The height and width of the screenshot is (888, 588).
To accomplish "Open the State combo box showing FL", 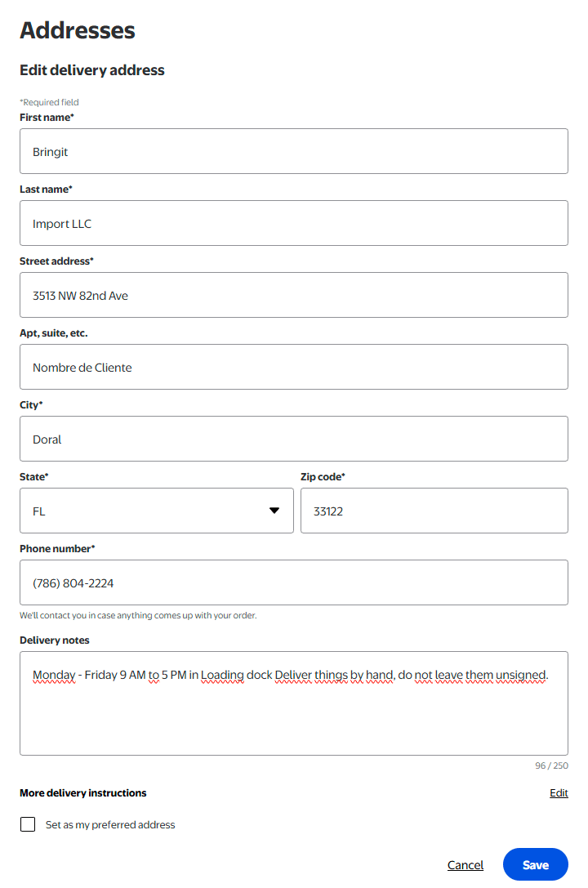I will (x=157, y=511).
